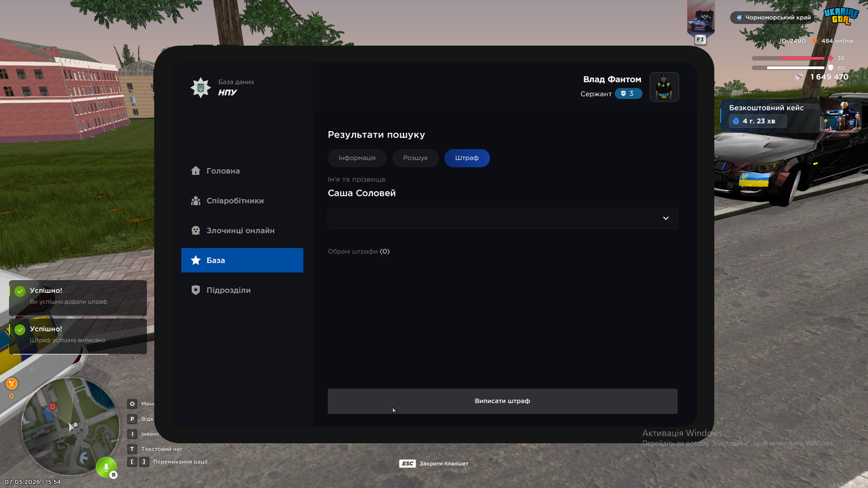Click the 4 г. 23 хв timer

coord(758,121)
